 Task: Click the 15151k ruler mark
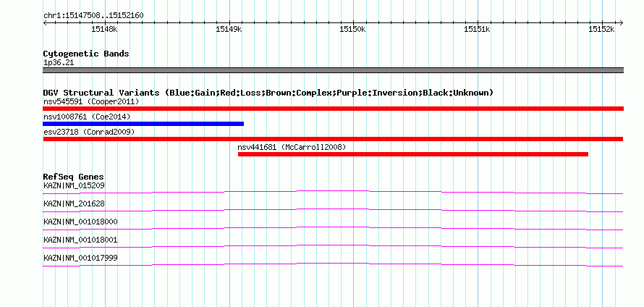(x=478, y=29)
